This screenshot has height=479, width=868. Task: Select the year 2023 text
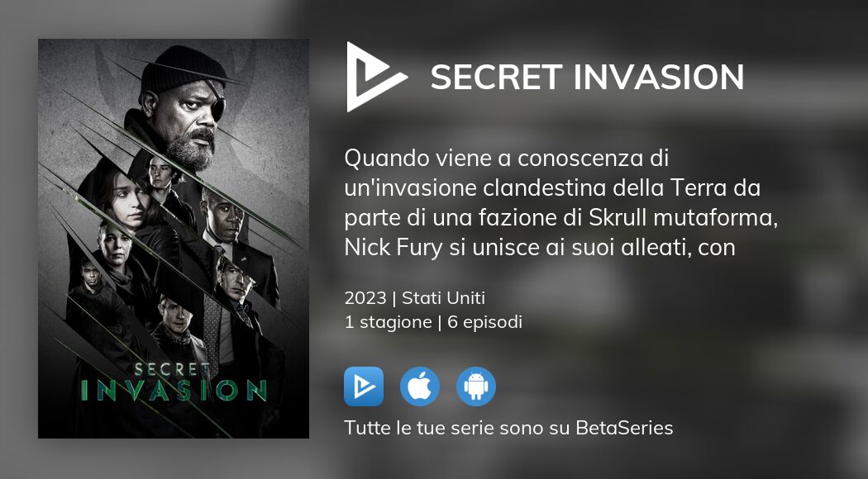pos(365,297)
